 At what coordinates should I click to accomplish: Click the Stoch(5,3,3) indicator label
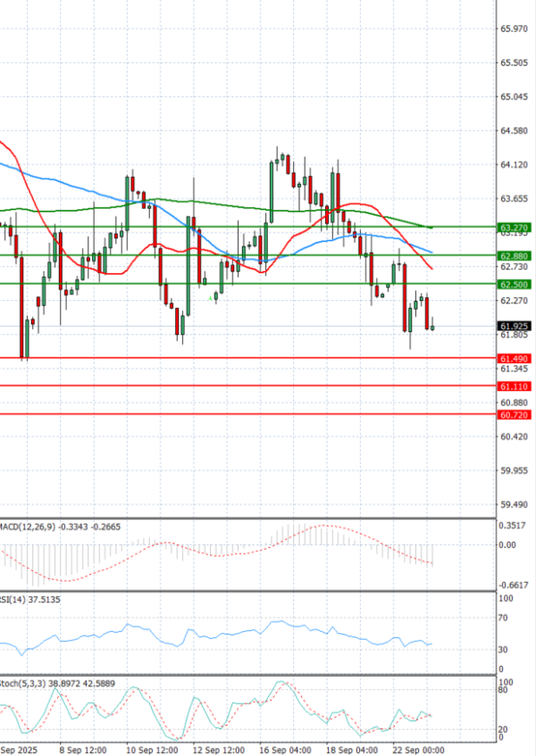click(x=58, y=684)
